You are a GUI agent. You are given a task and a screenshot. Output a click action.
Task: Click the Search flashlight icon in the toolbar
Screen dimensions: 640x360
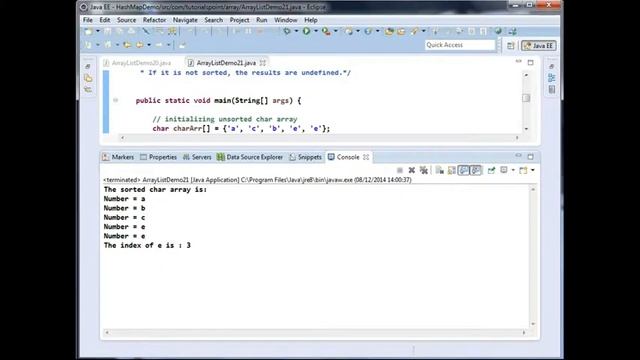click(x=414, y=31)
